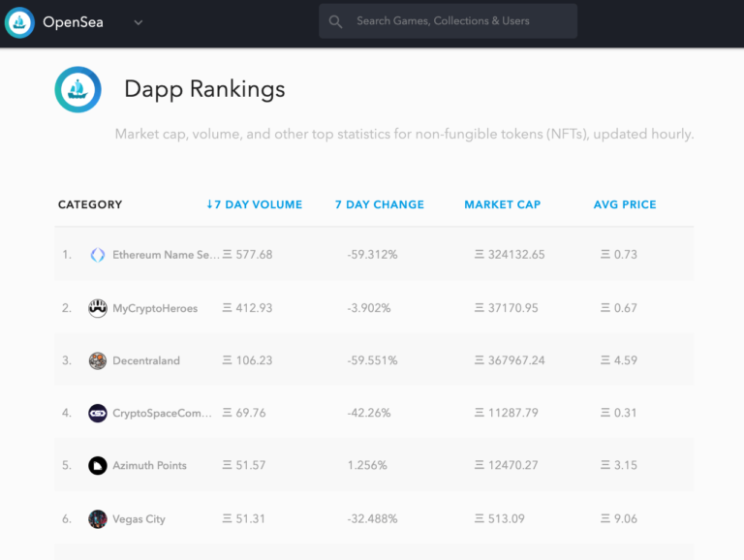
Task: Click change value 1.256%
Action: coord(367,465)
